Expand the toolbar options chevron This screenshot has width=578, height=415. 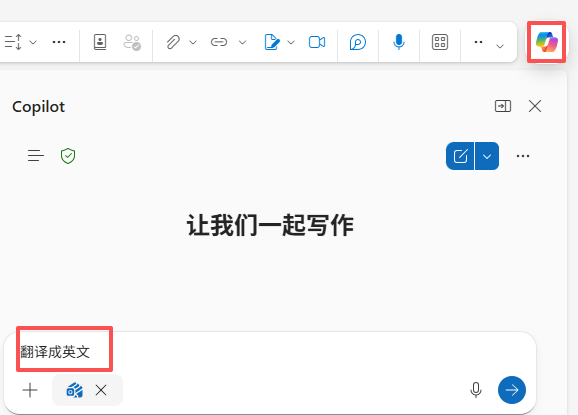pyautogui.click(x=500, y=46)
